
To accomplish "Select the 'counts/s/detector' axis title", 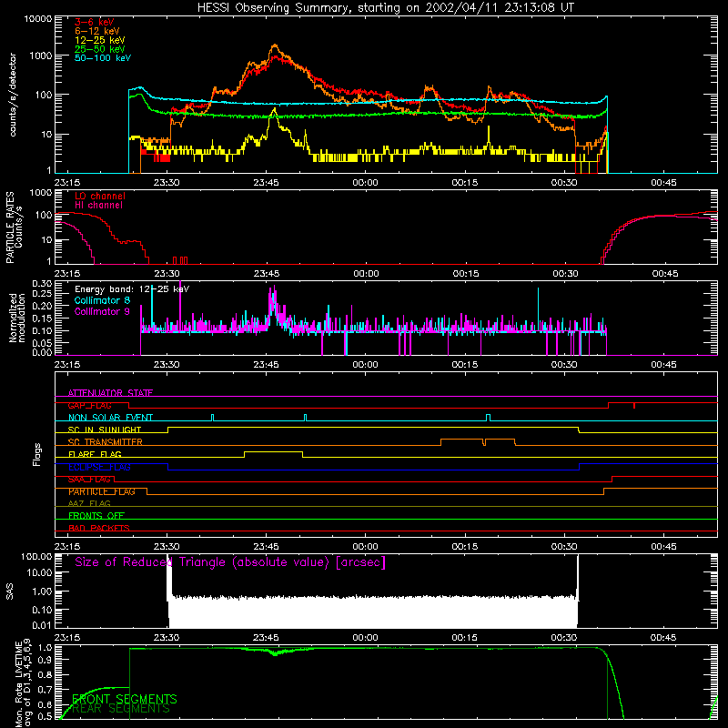I will pos(13,95).
